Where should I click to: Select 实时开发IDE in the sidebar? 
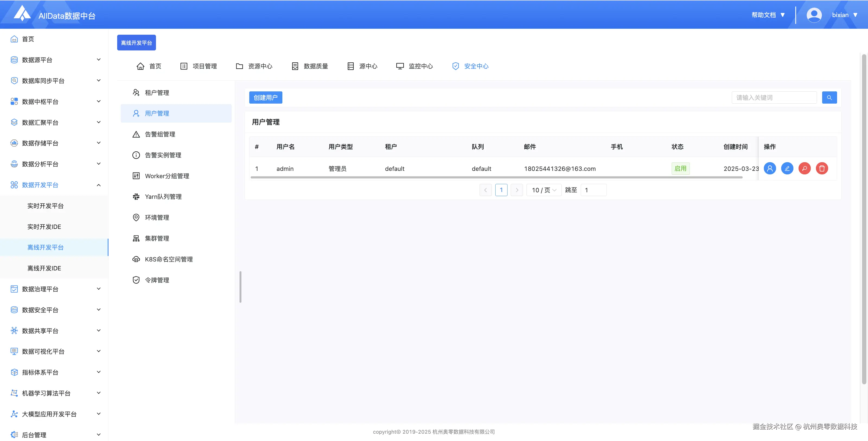tap(44, 227)
